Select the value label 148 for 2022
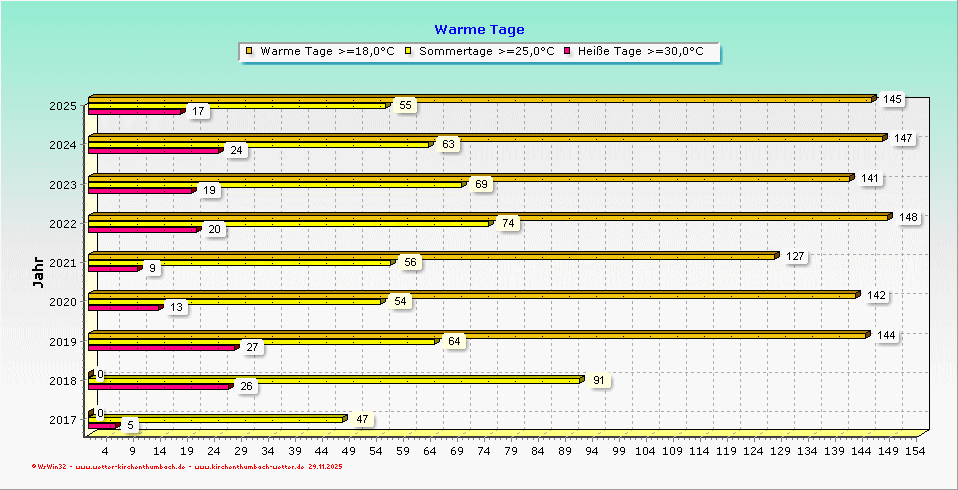The image size is (958, 490). [908, 217]
